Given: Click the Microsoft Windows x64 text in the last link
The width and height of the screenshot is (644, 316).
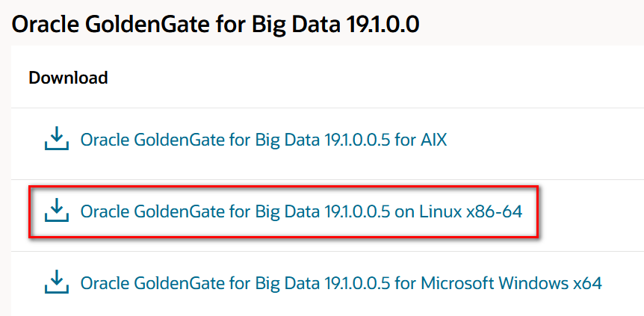Looking at the screenshot, I should click(x=512, y=283).
